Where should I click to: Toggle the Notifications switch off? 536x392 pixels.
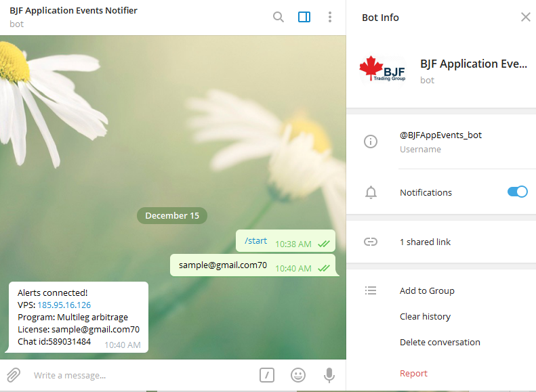(517, 192)
